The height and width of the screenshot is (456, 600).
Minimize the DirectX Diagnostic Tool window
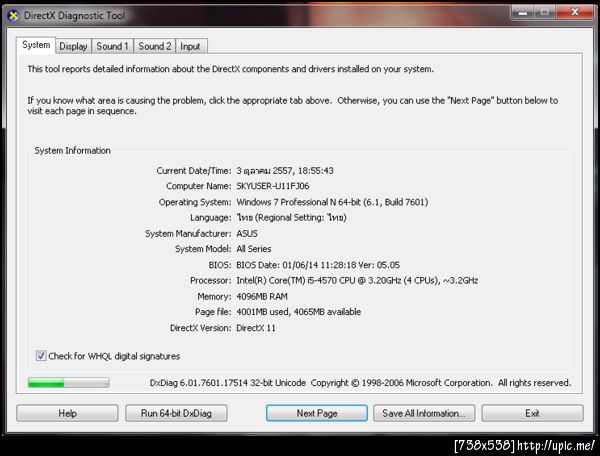coord(523,13)
